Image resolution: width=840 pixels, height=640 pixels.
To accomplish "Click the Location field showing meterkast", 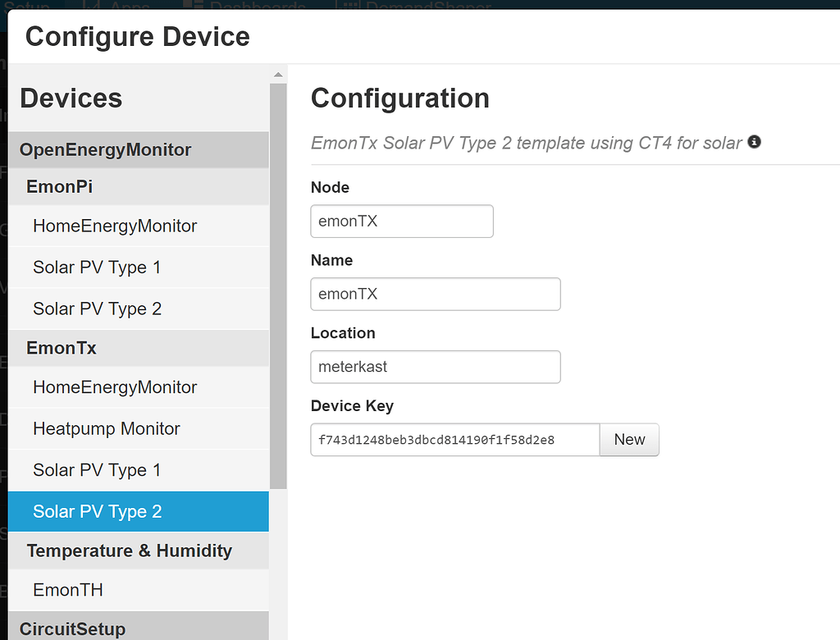I will click(x=435, y=367).
